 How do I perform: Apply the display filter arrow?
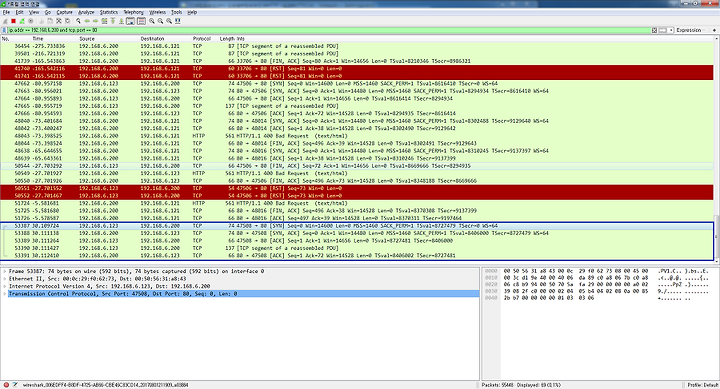coord(663,30)
